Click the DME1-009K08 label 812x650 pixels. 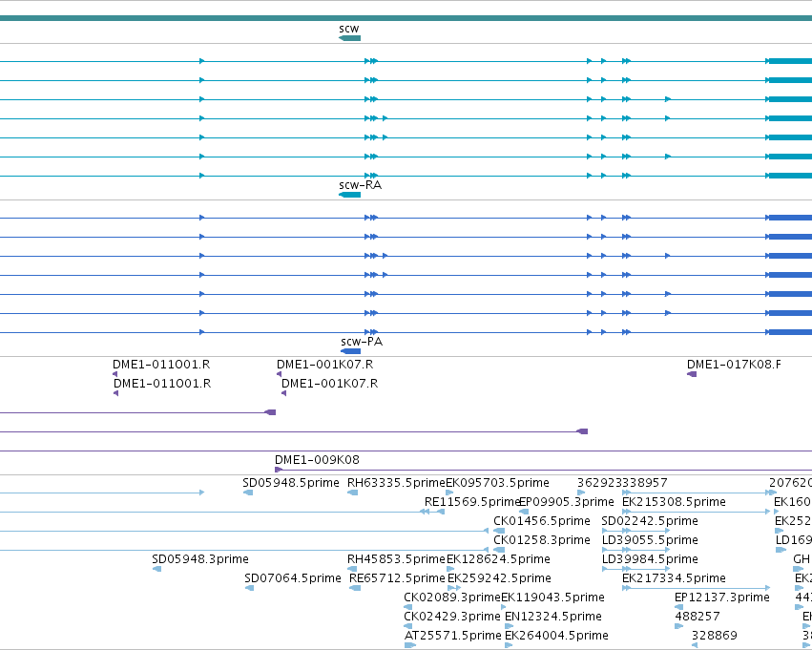click(x=317, y=459)
